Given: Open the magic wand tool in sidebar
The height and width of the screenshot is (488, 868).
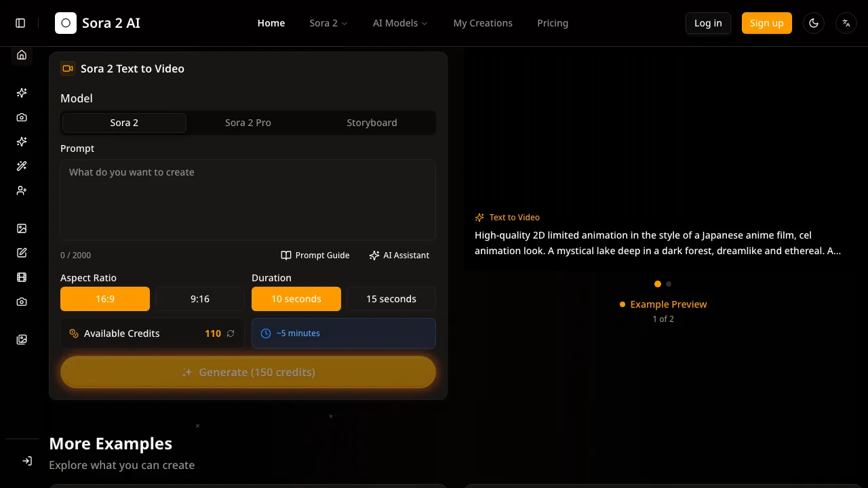Looking at the screenshot, I should (x=22, y=166).
